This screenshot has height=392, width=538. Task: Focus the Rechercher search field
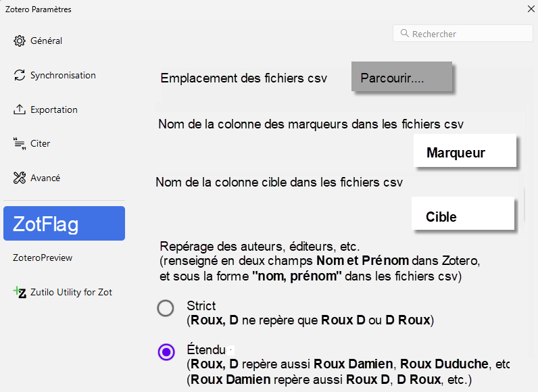463,33
